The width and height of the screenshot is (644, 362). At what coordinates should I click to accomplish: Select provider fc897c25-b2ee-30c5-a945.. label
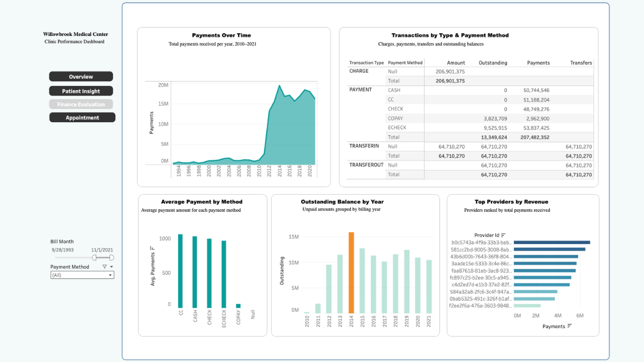coord(481,278)
